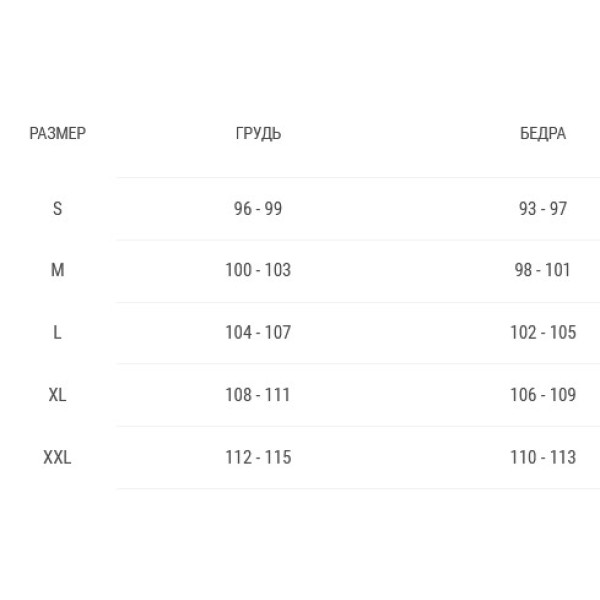Click the БЕДРА column header

click(543, 134)
